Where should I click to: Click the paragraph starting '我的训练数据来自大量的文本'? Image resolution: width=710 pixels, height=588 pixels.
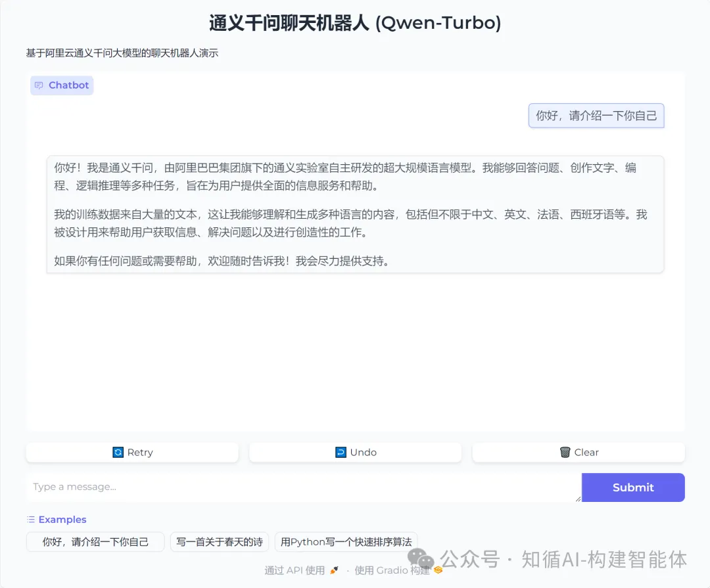click(350, 223)
